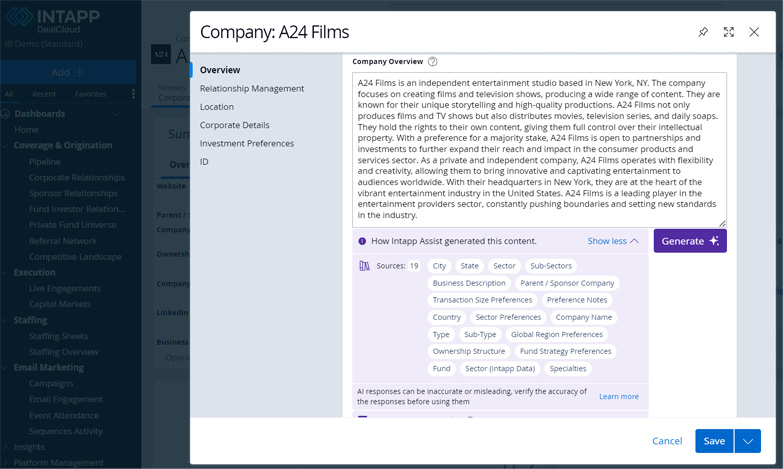The height and width of the screenshot is (469, 783).
Task: Collapse the Staffing sidebar group
Action: (x=5, y=320)
